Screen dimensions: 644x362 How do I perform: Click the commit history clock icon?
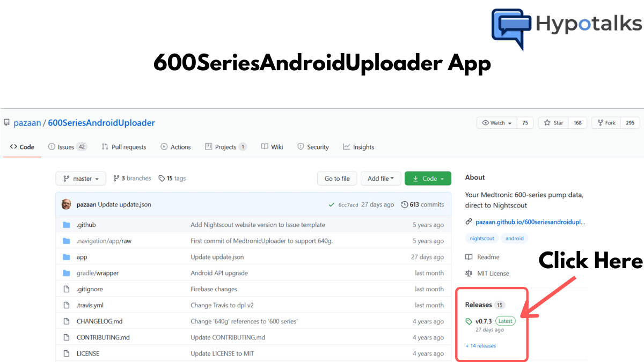pyautogui.click(x=404, y=204)
